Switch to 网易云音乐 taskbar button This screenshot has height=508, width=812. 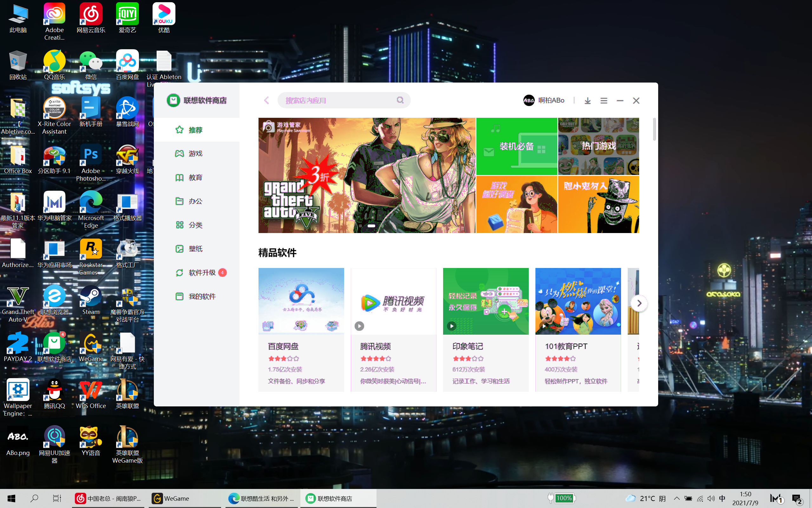tap(108, 498)
